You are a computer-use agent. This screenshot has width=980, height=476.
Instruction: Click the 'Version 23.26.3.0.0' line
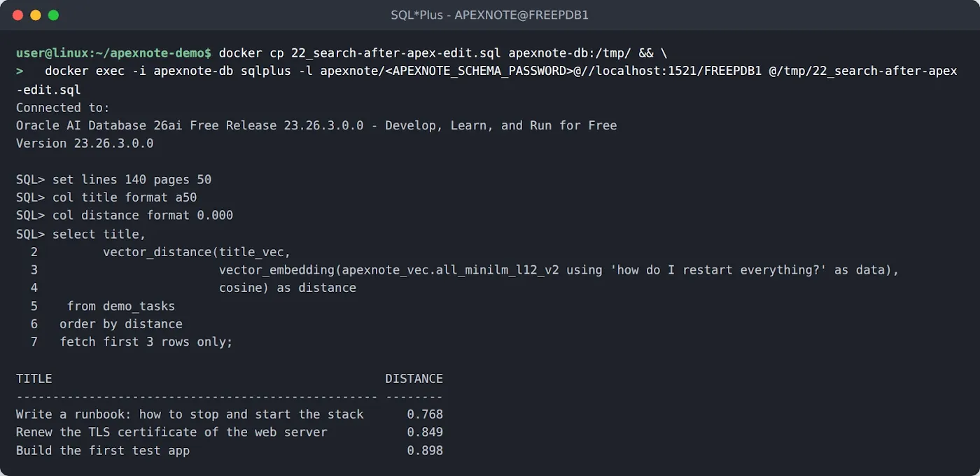click(x=85, y=143)
